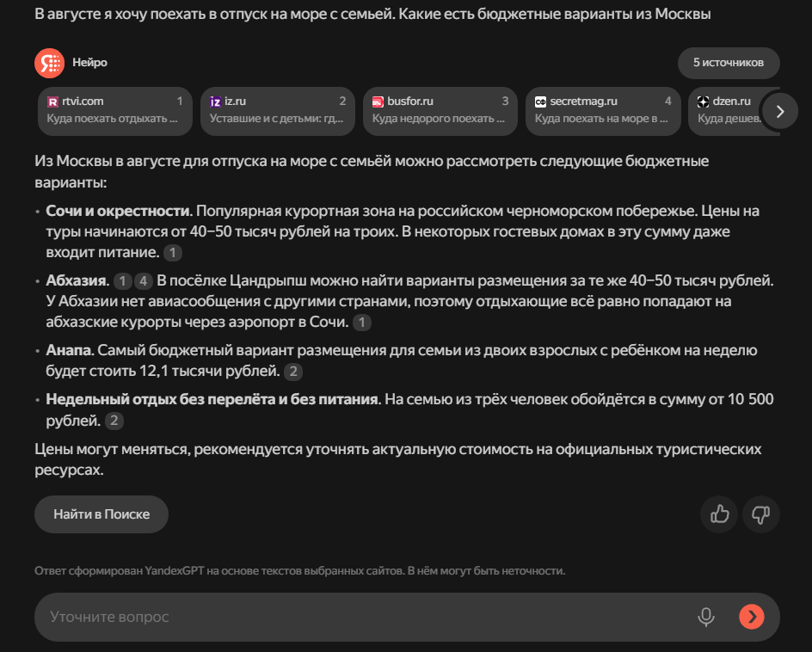Viewport: 812px width, 652px height.
Task: Open the iz.ru source card
Action: 278,110
